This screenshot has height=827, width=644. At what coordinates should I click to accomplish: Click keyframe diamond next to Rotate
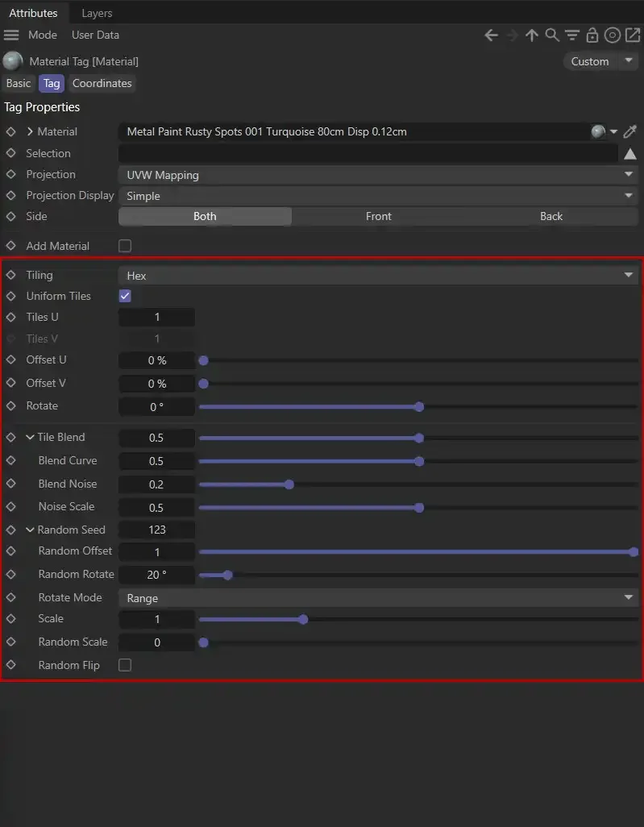10,406
